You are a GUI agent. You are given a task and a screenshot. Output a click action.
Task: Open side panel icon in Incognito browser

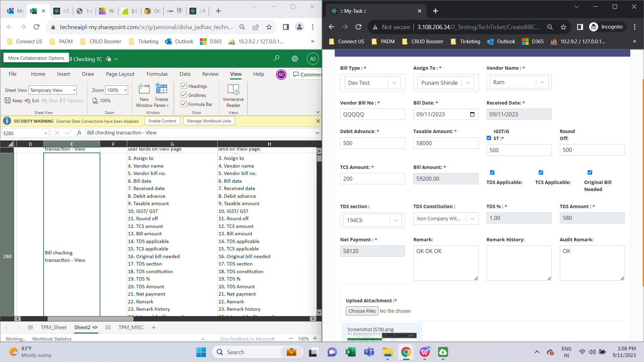point(580,27)
